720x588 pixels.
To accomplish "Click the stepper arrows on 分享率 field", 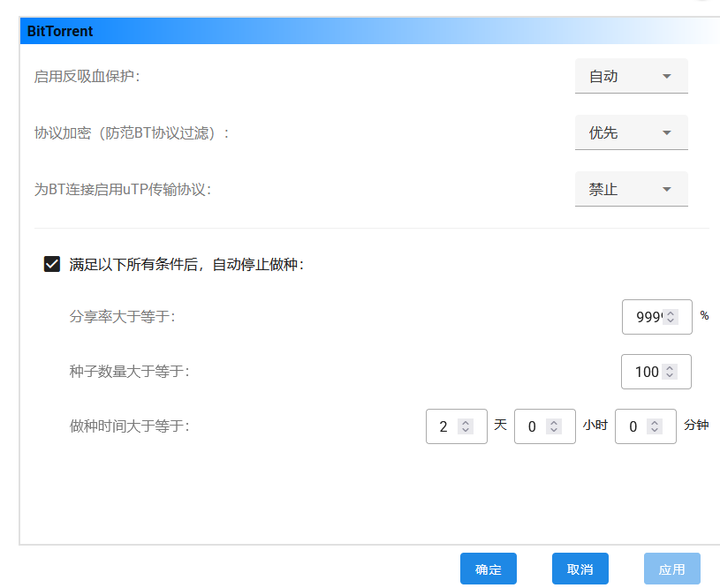I will pos(671,317).
